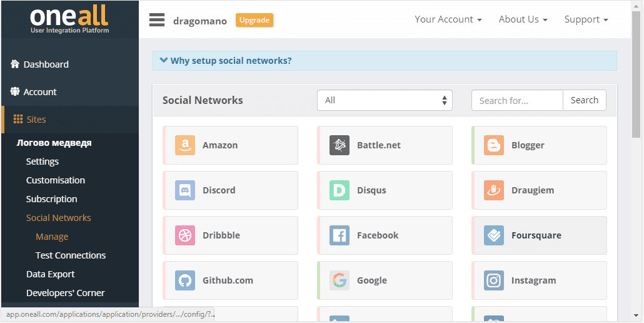The image size is (644, 323).
Task: Open the Support menu
Action: click(586, 19)
